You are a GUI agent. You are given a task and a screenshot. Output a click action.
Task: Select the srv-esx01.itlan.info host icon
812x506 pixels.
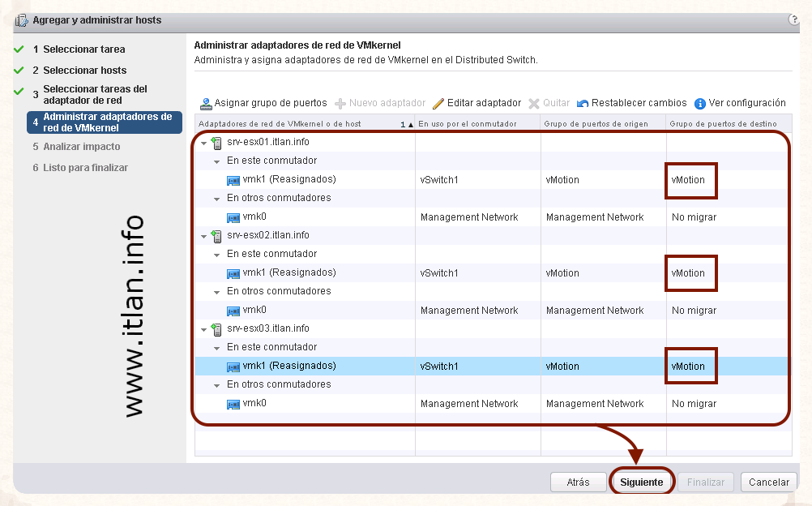click(x=217, y=143)
